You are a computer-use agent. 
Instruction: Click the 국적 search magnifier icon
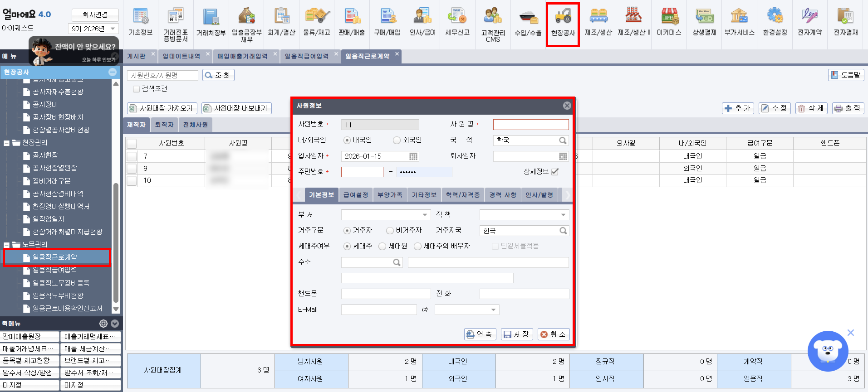[x=563, y=140]
